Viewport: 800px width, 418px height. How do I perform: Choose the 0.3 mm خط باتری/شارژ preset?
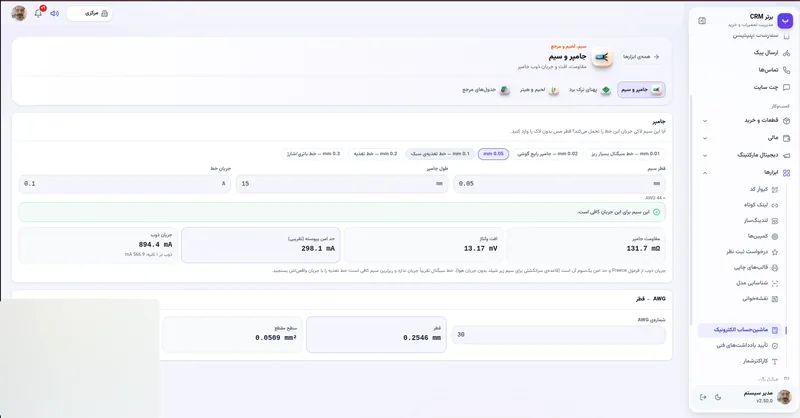point(313,154)
